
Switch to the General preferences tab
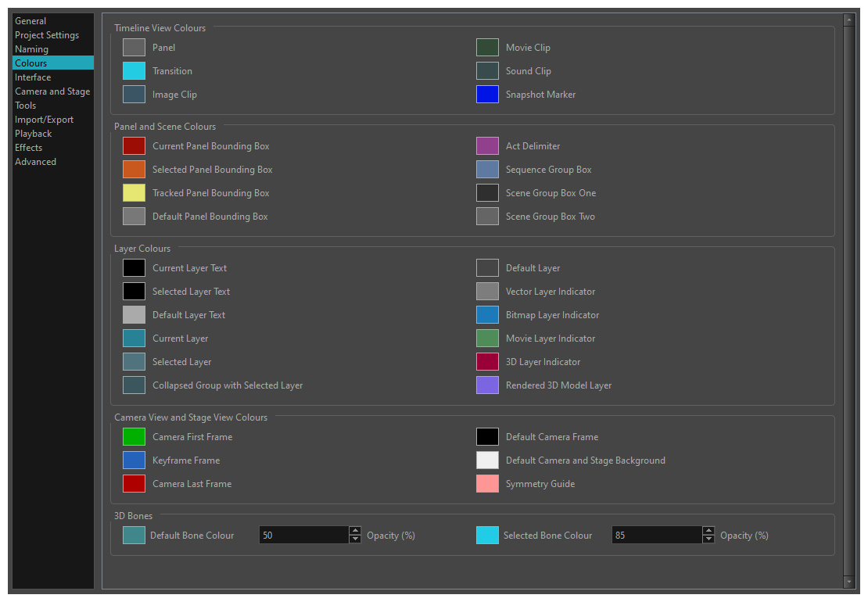point(30,21)
